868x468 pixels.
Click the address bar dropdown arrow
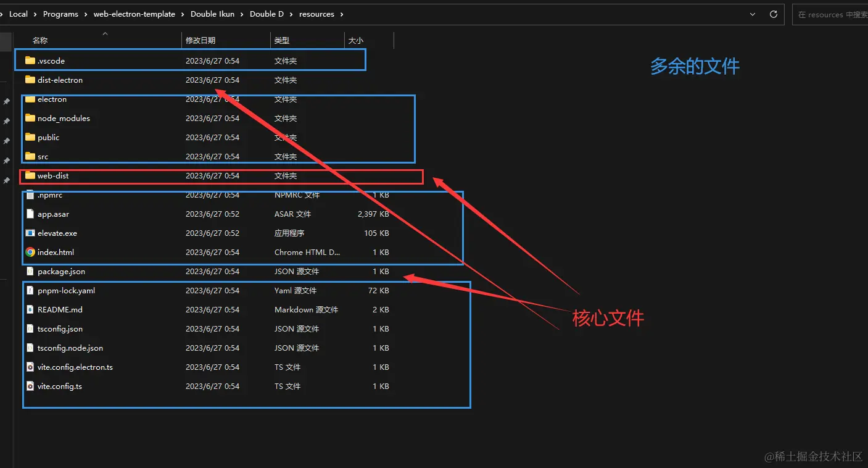[x=751, y=14]
